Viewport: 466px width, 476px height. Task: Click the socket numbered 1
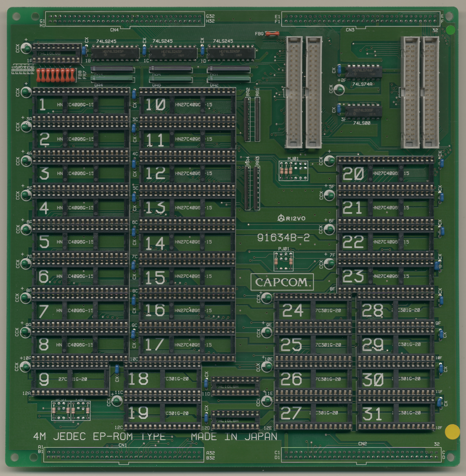pyautogui.click(x=81, y=105)
